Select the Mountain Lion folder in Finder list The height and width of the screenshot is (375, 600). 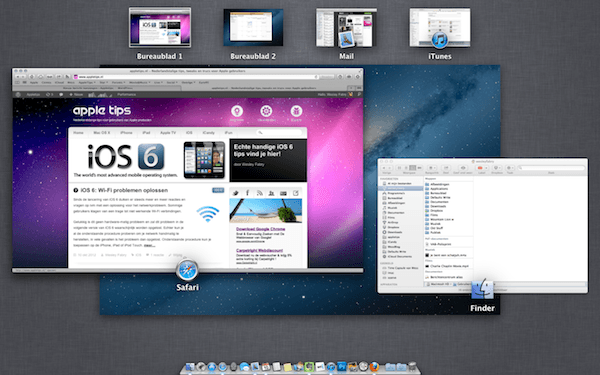point(439,219)
